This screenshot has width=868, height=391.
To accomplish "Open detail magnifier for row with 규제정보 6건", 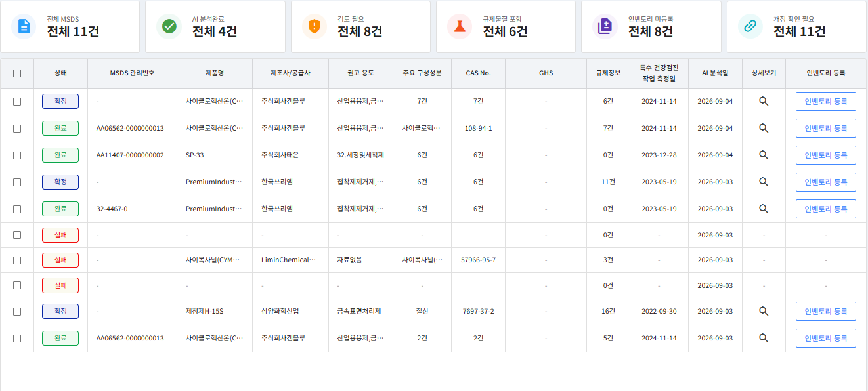I will [x=764, y=101].
